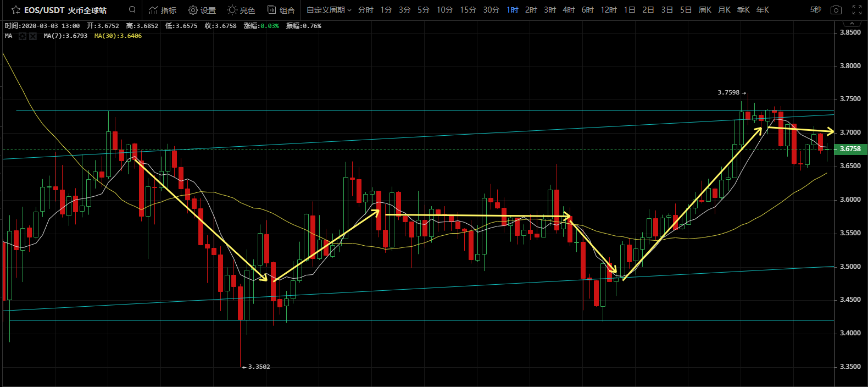This screenshot has height=387, width=868.
Task: Show the 年K yearly candles
Action: click(x=763, y=10)
